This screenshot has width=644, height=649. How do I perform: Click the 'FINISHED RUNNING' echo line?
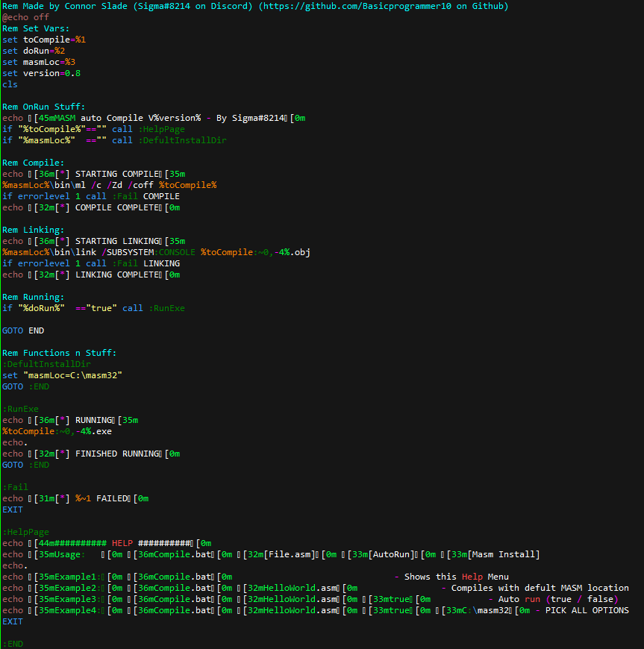(x=91, y=454)
